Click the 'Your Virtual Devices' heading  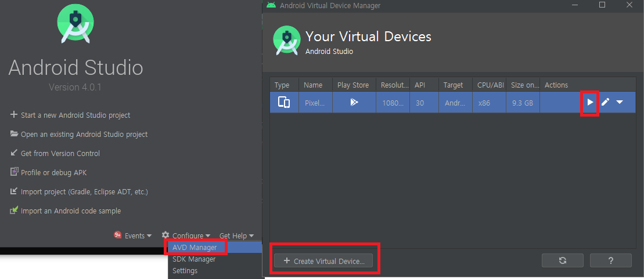(x=368, y=37)
